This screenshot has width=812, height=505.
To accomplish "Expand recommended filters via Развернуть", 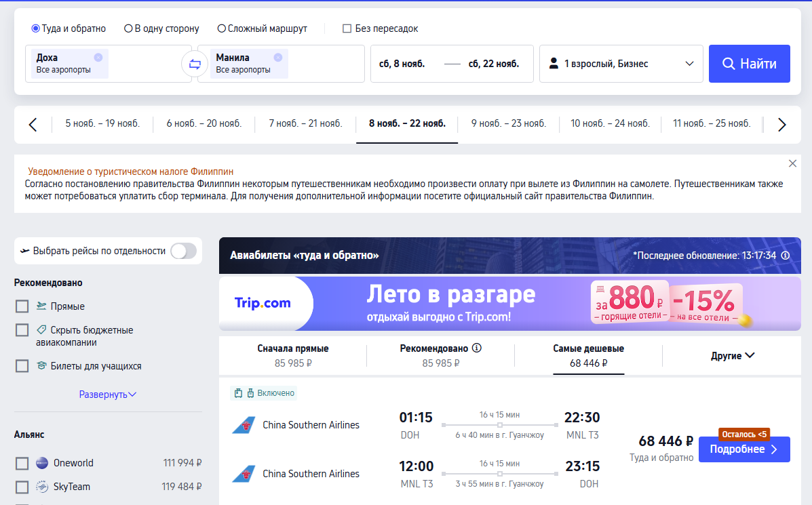I will [x=108, y=395].
